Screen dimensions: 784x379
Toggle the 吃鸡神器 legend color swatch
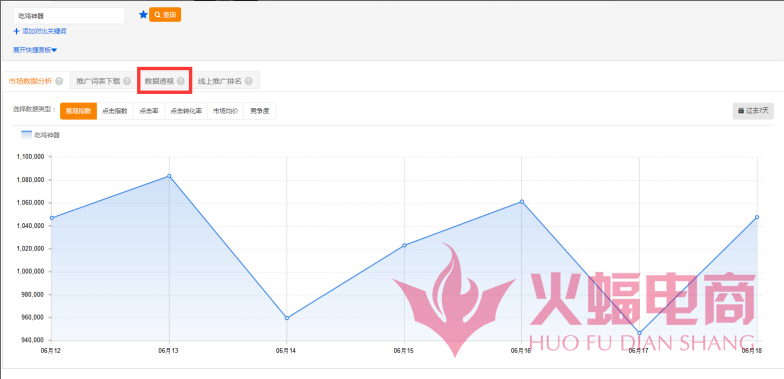[x=26, y=134]
